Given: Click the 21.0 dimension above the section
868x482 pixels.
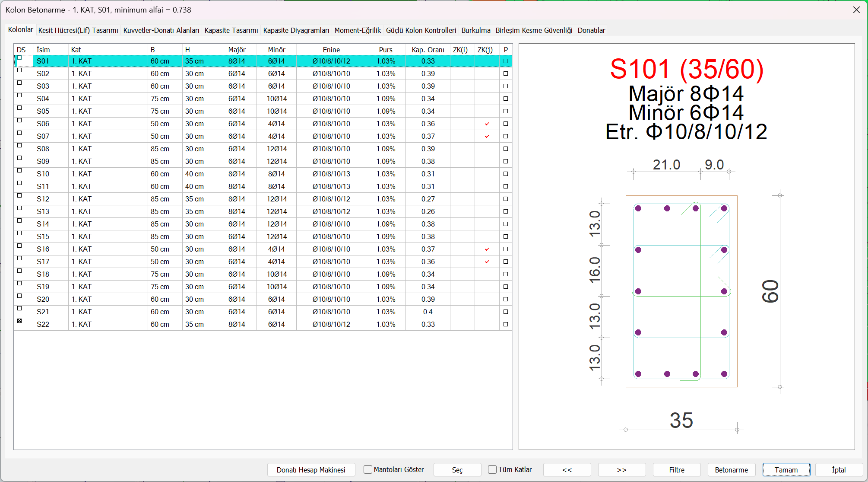Looking at the screenshot, I should point(666,165).
